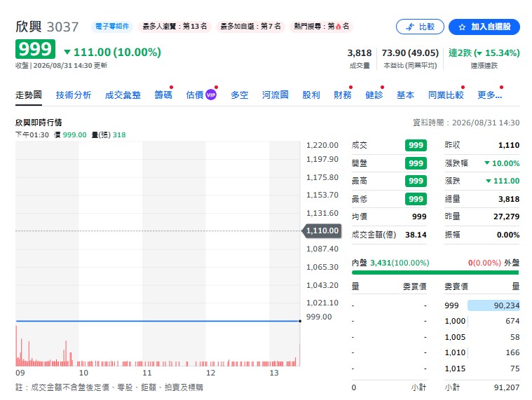Click the 最低 999 green price tag
The height and width of the screenshot is (400, 532).
[416, 199]
